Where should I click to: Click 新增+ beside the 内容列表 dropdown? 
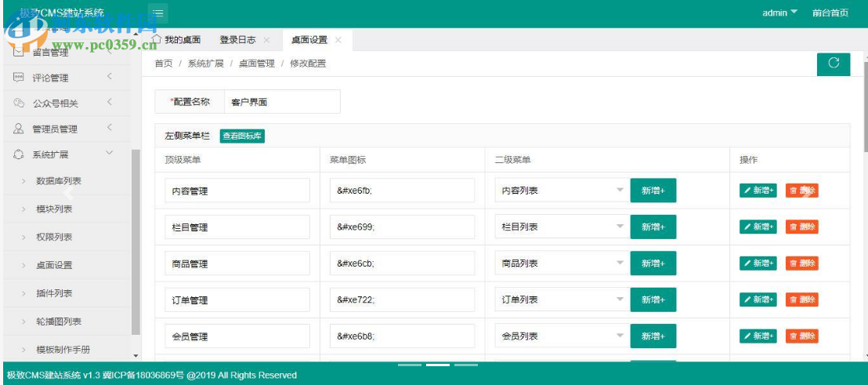653,191
